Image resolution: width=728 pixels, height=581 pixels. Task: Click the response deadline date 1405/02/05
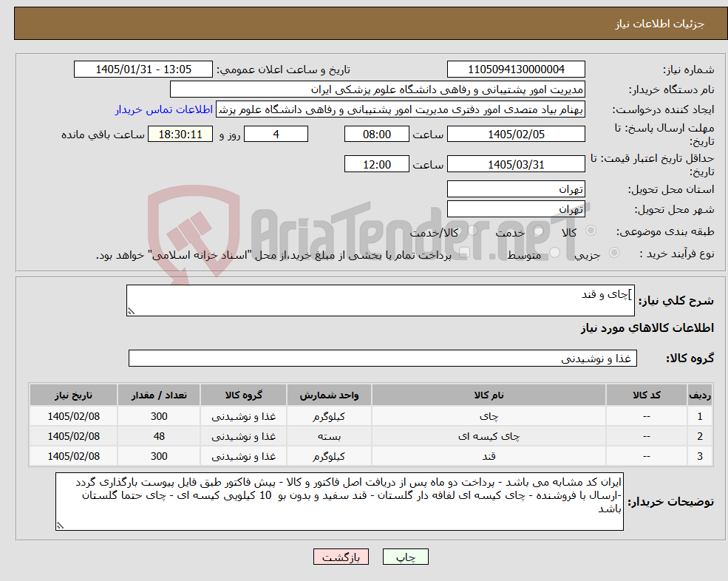pyautogui.click(x=516, y=135)
